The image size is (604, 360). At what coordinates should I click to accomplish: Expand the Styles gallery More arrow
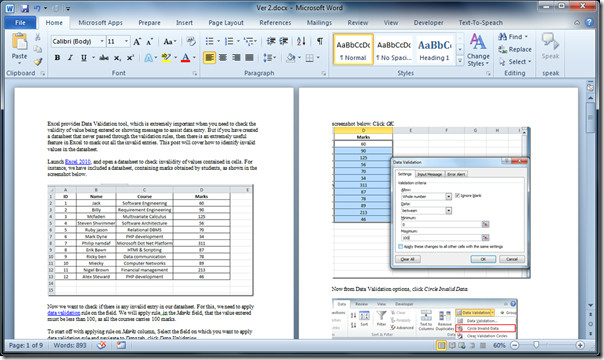[x=460, y=61]
